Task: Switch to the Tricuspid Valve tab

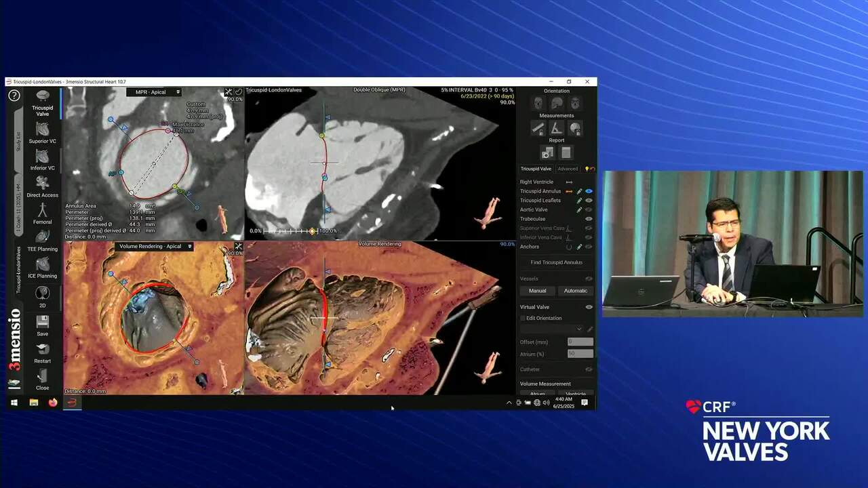Action: [536, 169]
